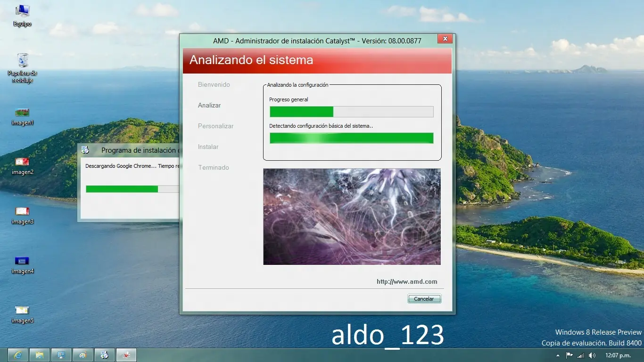This screenshot has height=362, width=644.
Task: Open the volume speaker tray icon
Action: click(592, 355)
